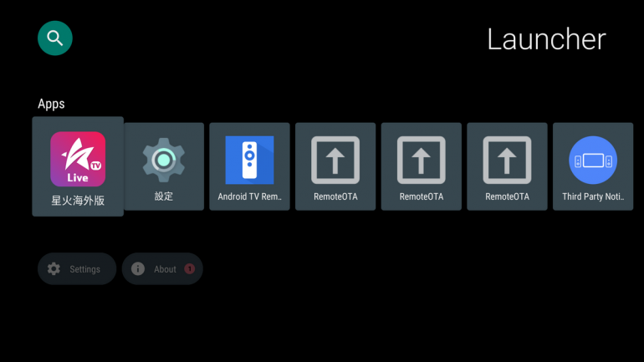Click the About pill button
This screenshot has width=644, height=362.
pyautogui.click(x=162, y=269)
